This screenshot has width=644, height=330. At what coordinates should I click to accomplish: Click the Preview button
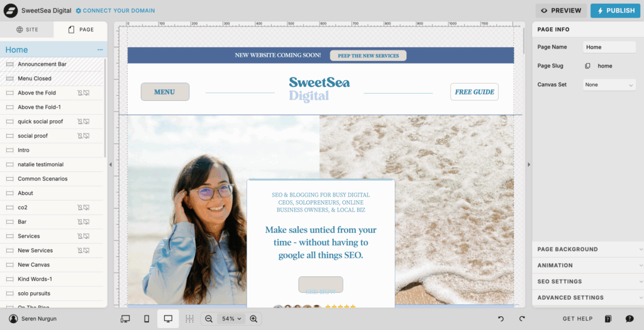coord(561,11)
